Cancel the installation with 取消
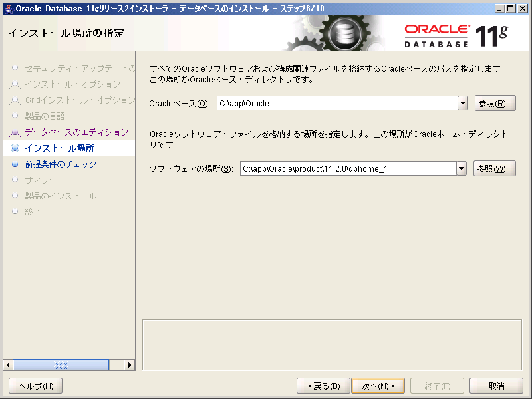The height and width of the screenshot is (399, 532). click(496, 386)
